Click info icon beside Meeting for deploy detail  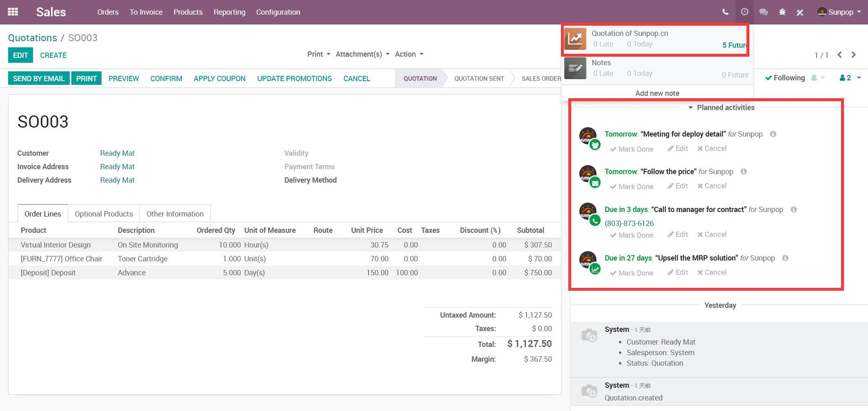point(773,134)
